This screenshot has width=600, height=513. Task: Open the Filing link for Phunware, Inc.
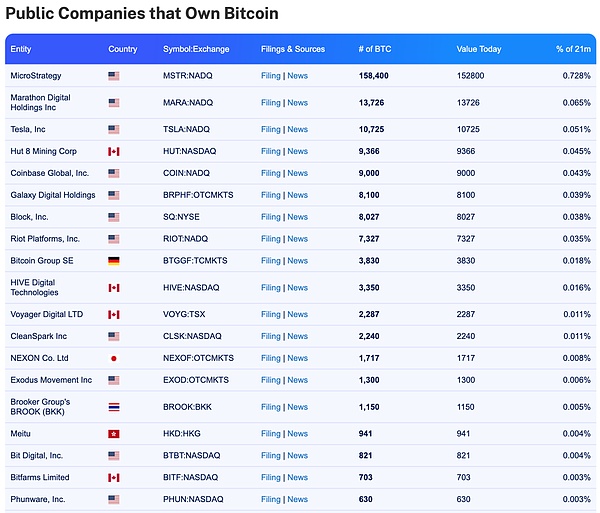(270, 499)
